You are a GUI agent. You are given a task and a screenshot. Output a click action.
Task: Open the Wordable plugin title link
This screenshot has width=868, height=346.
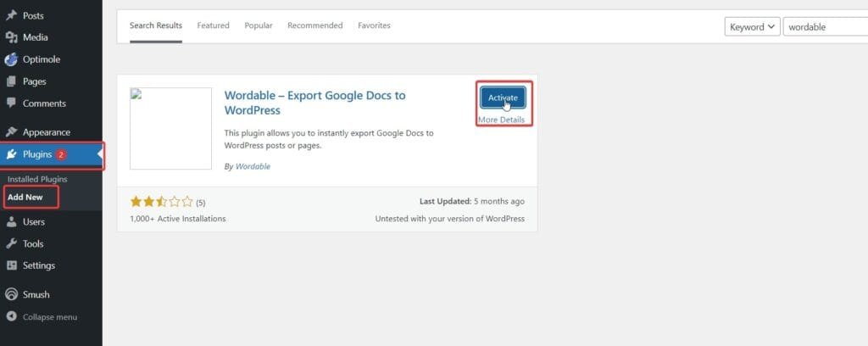[314, 103]
